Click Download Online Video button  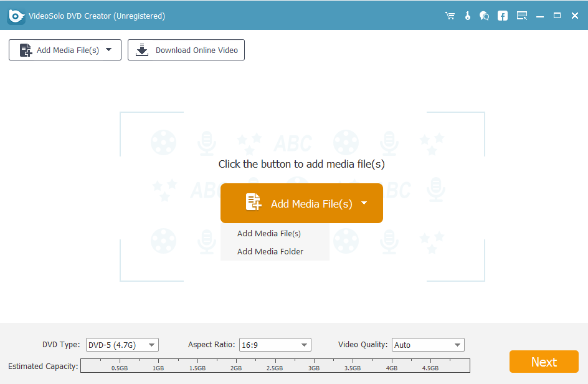click(x=186, y=50)
